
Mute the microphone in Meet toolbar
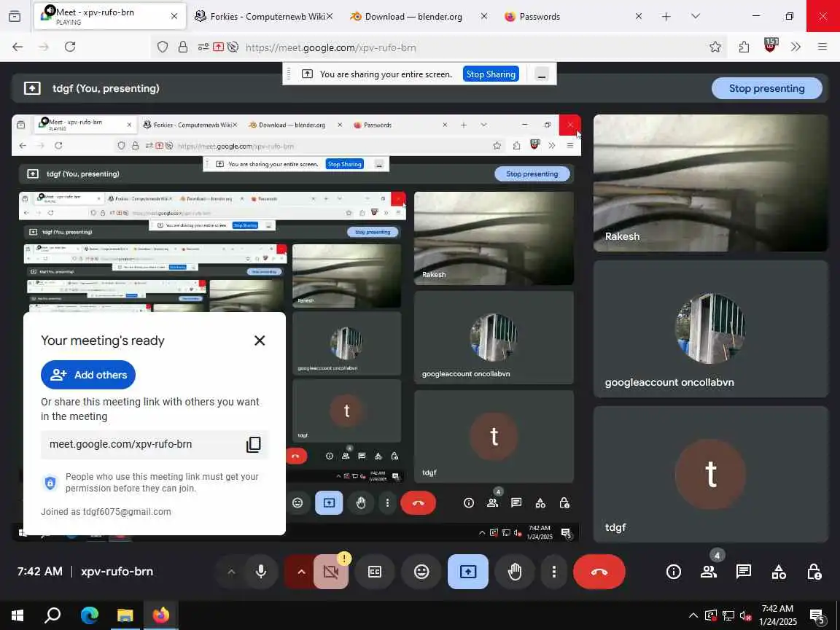pos(261,572)
